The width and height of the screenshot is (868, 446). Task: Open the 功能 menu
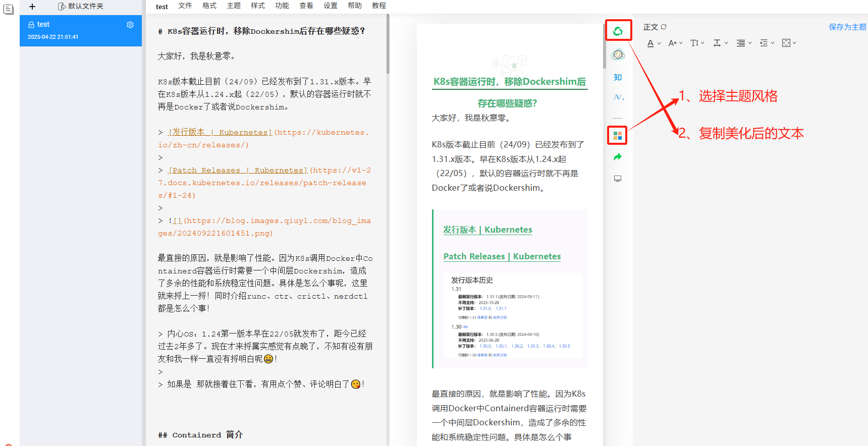point(282,6)
